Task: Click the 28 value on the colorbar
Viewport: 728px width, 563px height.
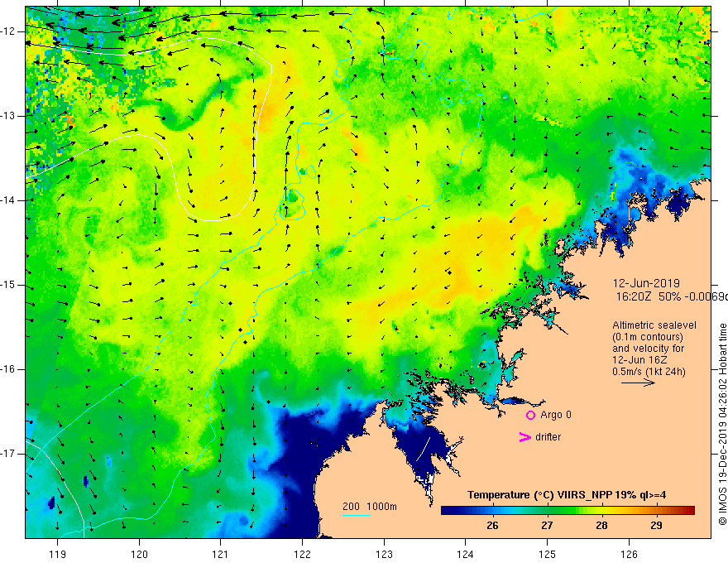Action: coord(601,526)
